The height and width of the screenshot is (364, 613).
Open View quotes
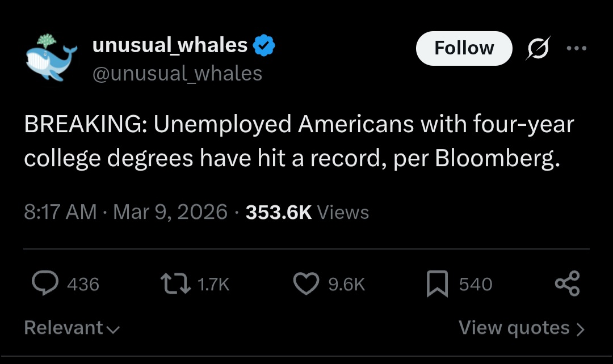[x=521, y=328]
